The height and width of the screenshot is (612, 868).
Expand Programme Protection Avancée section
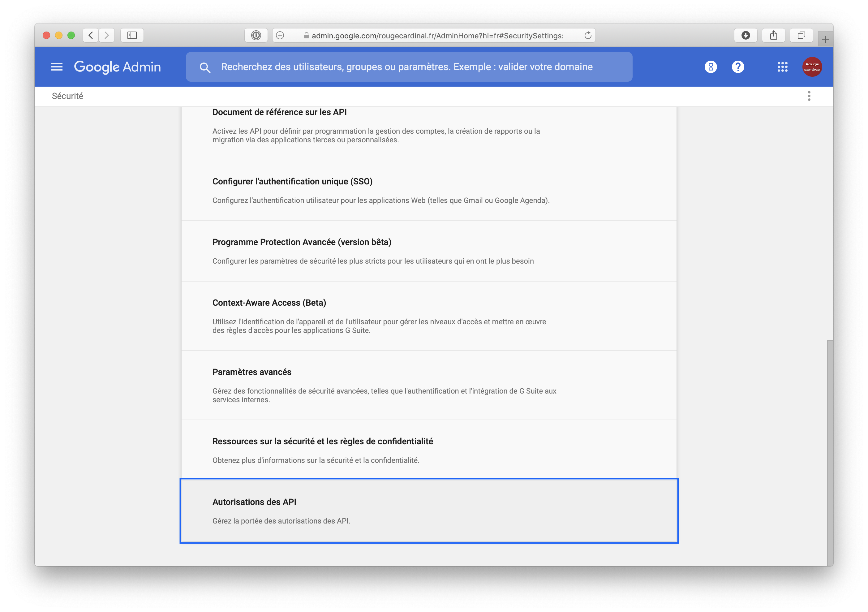(x=302, y=242)
